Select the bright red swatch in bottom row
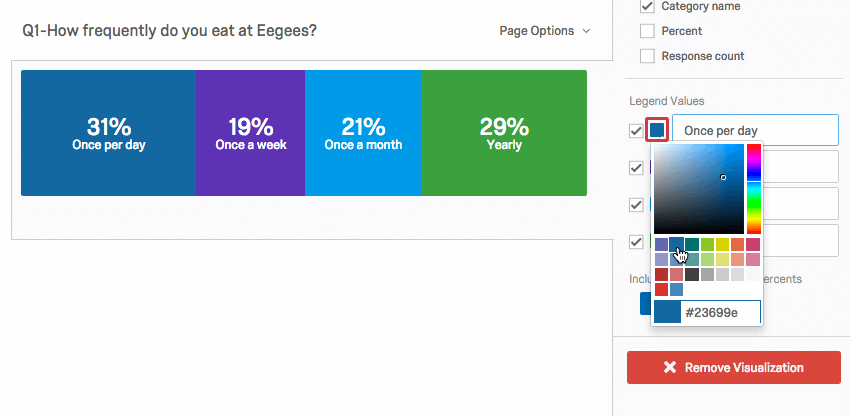The height and width of the screenshot is (416, 850). point(661,289)
